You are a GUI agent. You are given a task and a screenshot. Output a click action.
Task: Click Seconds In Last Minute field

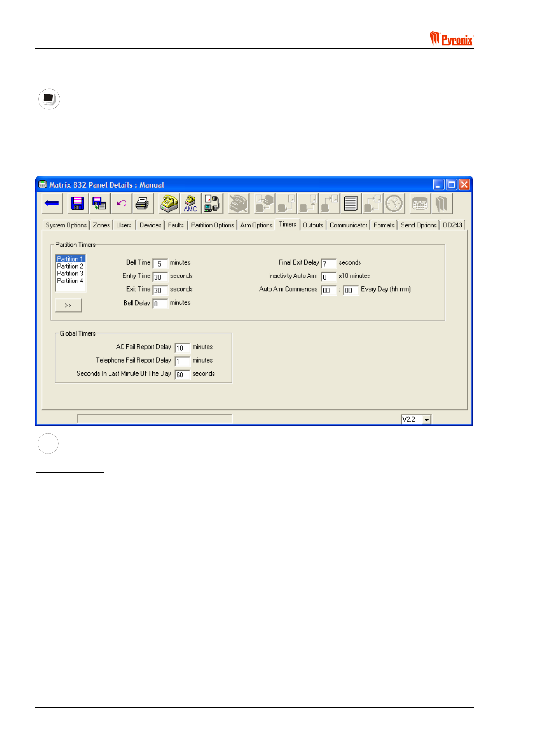tap(182, 375)
